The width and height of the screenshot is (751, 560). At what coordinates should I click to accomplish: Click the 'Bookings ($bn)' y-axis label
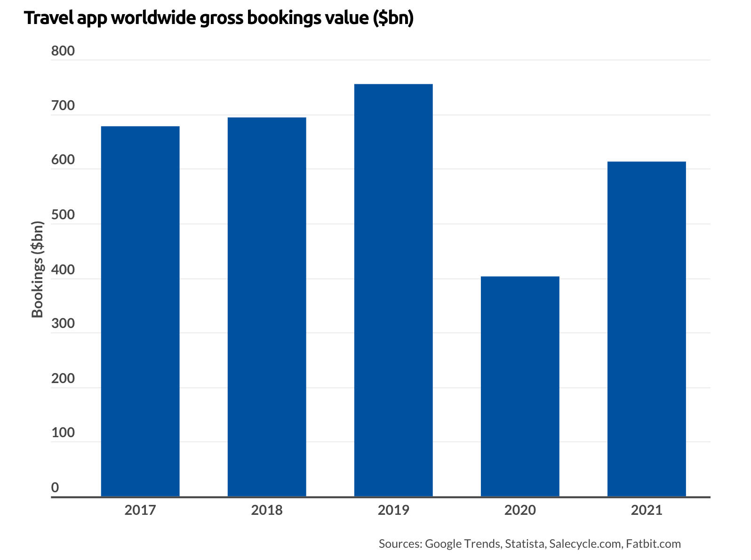[x=38, y=269]
